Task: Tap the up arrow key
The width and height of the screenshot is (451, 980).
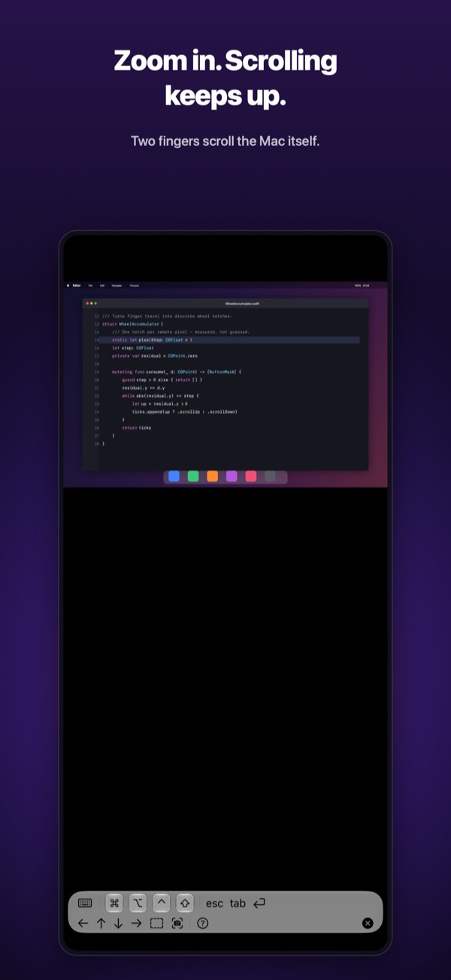Action: click(x=101, y=923)
